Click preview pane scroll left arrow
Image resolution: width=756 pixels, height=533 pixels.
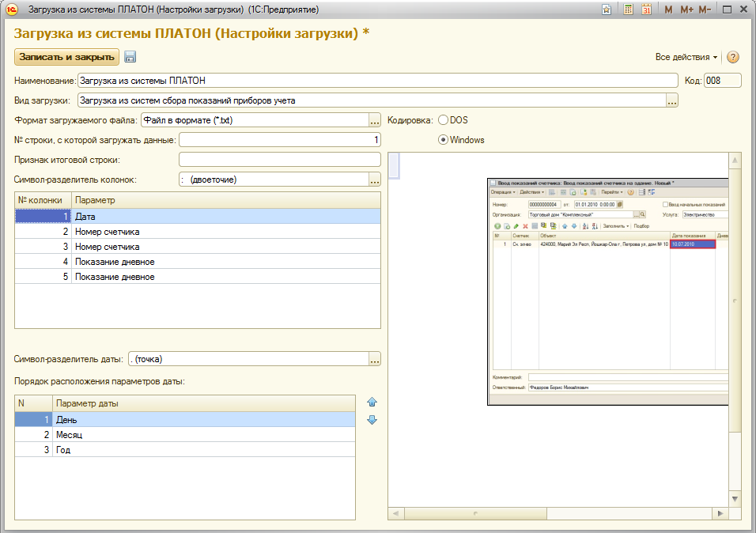396,513
